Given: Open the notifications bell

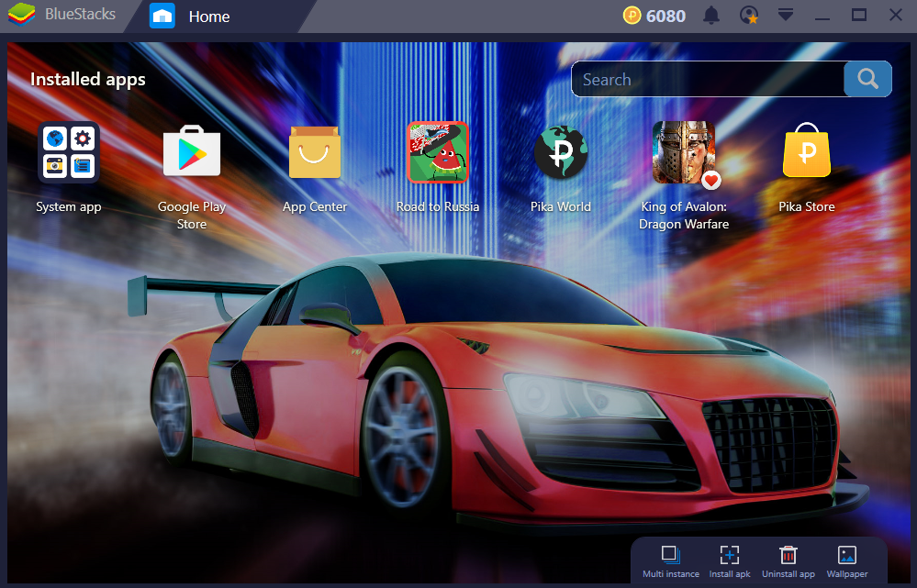Looking at the screenshot, I should click(x=711, y=16).
